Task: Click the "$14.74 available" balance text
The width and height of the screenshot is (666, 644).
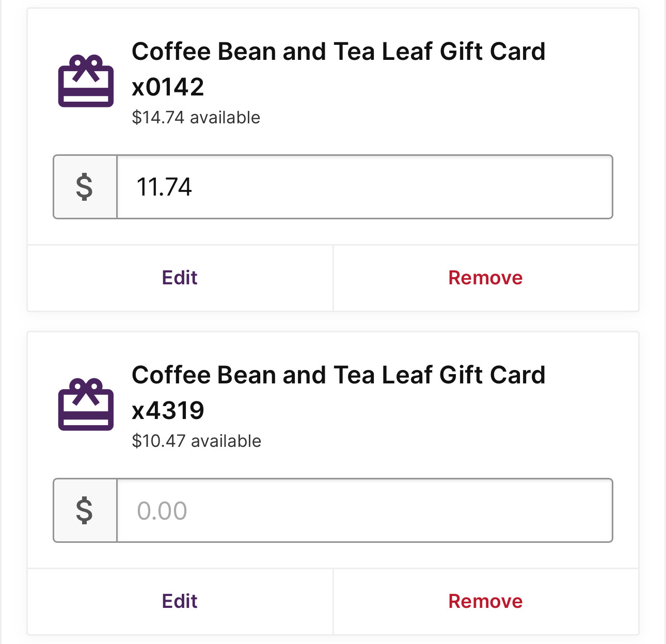Action: 196,118
